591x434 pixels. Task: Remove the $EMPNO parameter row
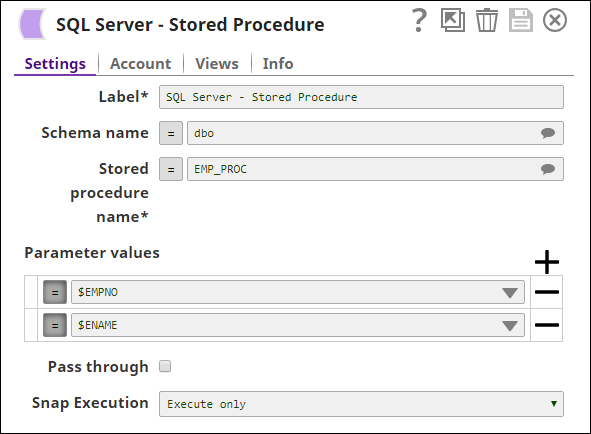(x=547, y=292)
